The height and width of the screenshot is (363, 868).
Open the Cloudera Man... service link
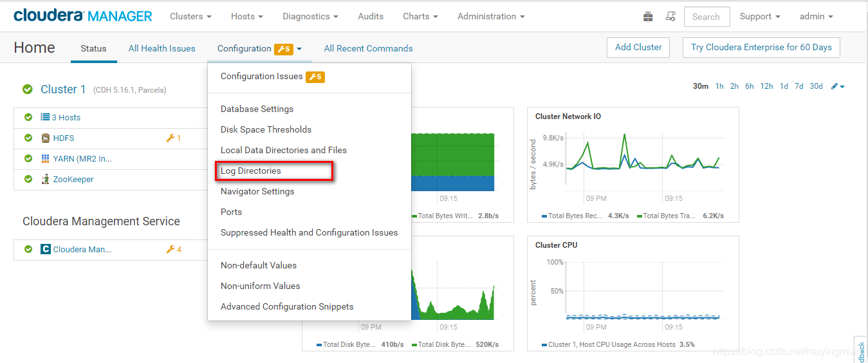(x=82, y=249)
